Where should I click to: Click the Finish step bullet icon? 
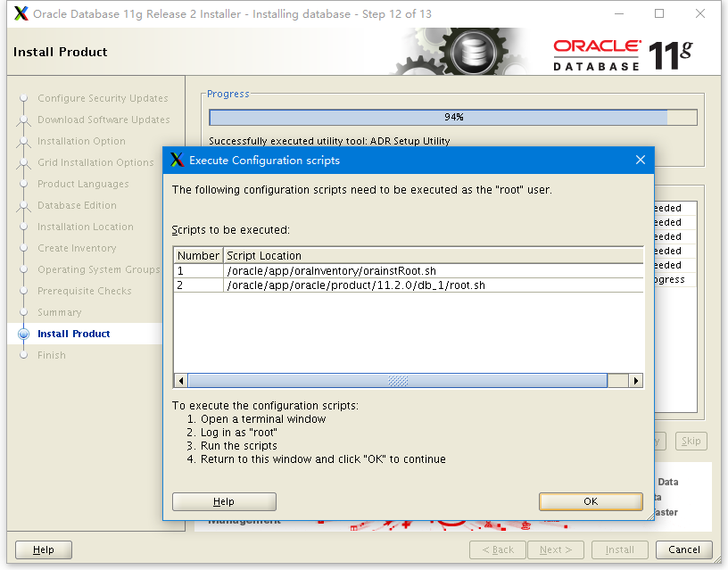24,355
